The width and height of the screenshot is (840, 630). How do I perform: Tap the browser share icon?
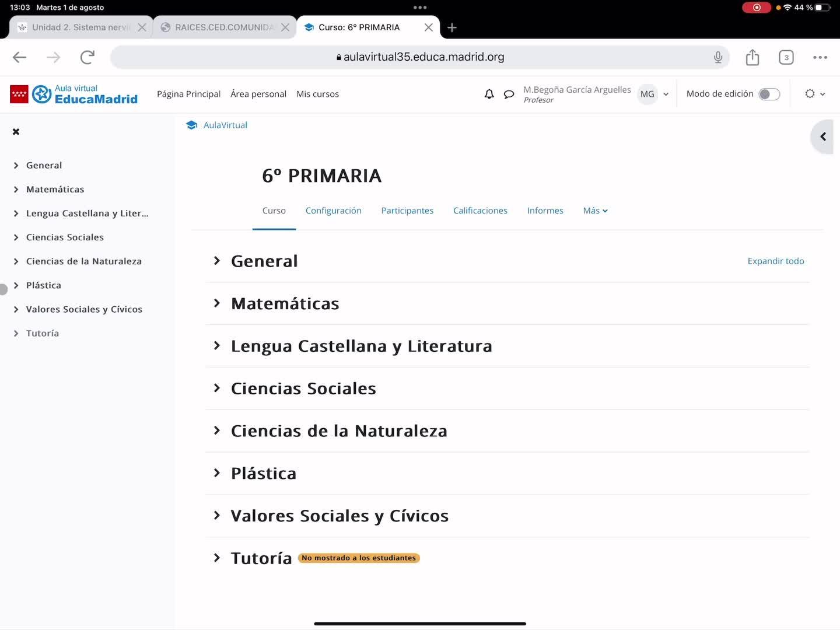coord(752,57)
